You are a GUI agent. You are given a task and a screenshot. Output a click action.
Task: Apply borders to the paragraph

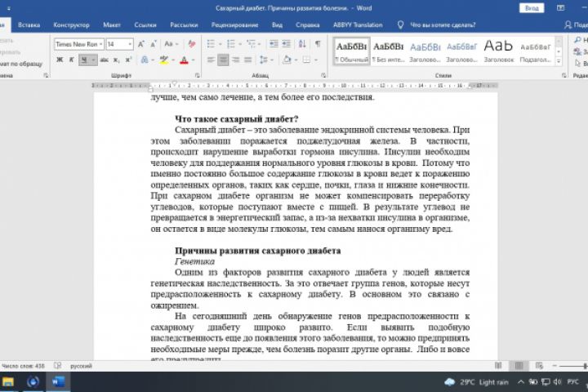click(x=307, y=60)
